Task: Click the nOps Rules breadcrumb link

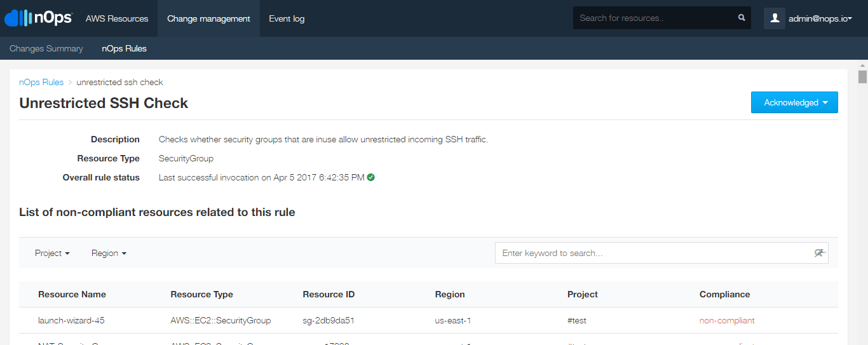Action: [41, 82]
